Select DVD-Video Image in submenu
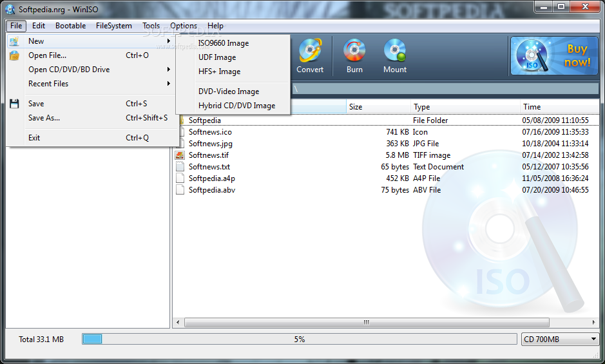The height and width of the screenshot is (364, 605). click(233, 91)
